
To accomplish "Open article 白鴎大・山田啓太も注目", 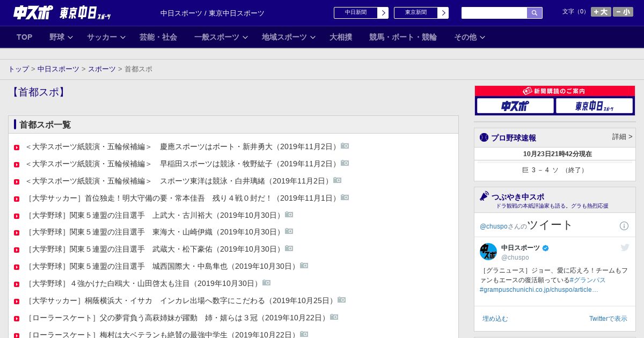I will click(143, 284).
